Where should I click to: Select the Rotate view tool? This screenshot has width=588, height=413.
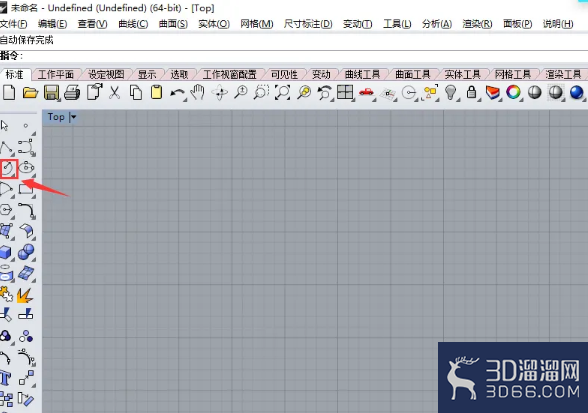(x=220, y=92)
